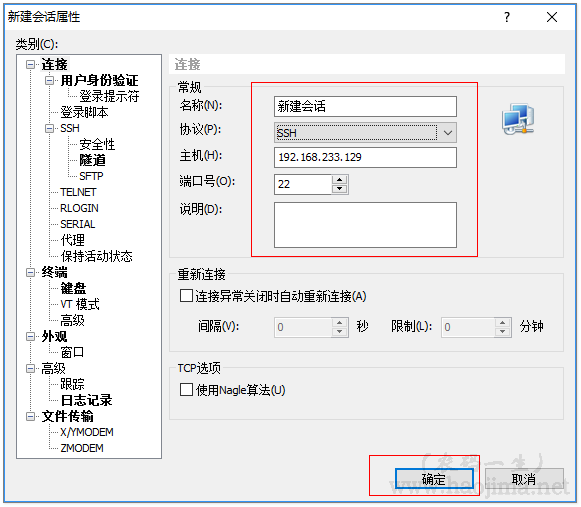The width and height of the screenshot is (581, 507).
Task: Click the 确定 button
Action: click(434, 479)
